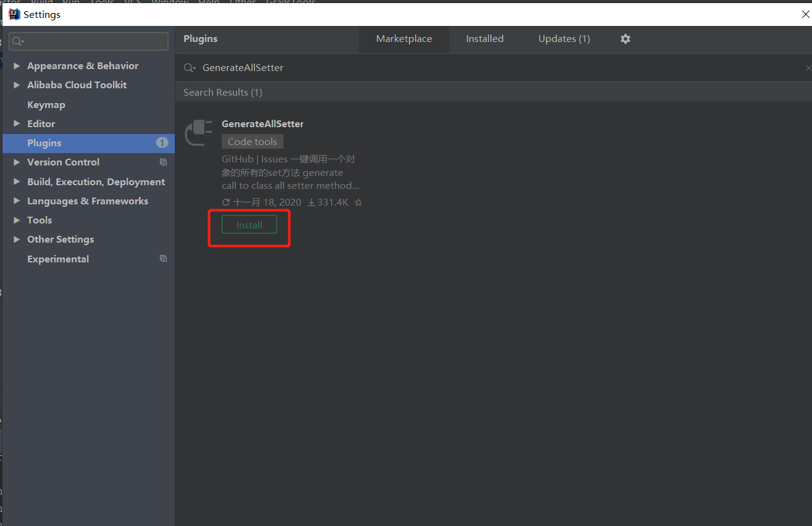Expand the Editor section
812x526 pixels.
pyautogui.click(x=17, y=124)
